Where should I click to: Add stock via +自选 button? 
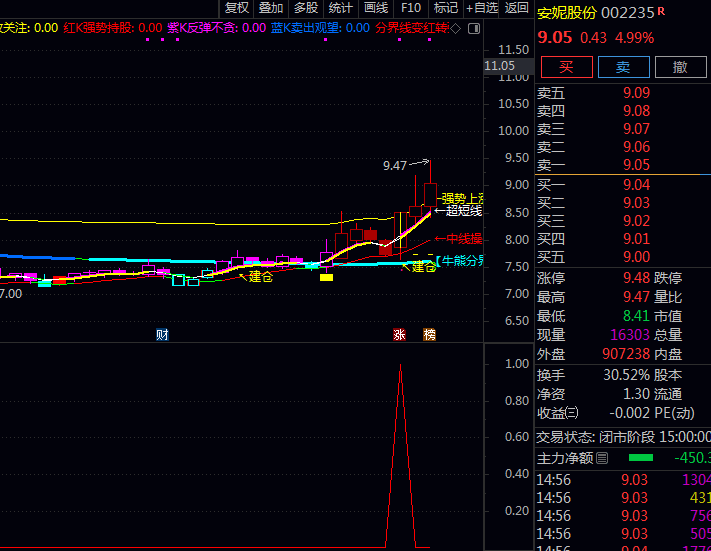481,8
